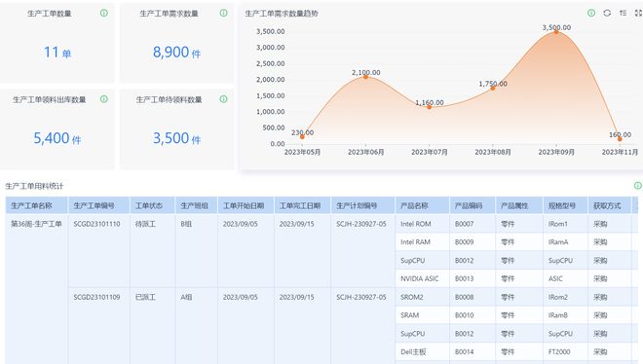The width and height of the screenshot is (643, 364).
Task: Click the sort icon in chart header
Action: [623, 13]
